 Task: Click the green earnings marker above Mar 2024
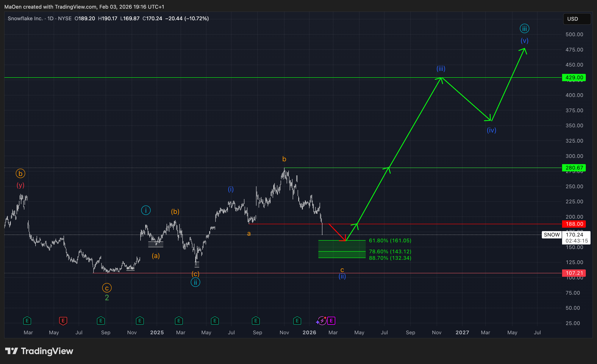[x=27, y=321]
